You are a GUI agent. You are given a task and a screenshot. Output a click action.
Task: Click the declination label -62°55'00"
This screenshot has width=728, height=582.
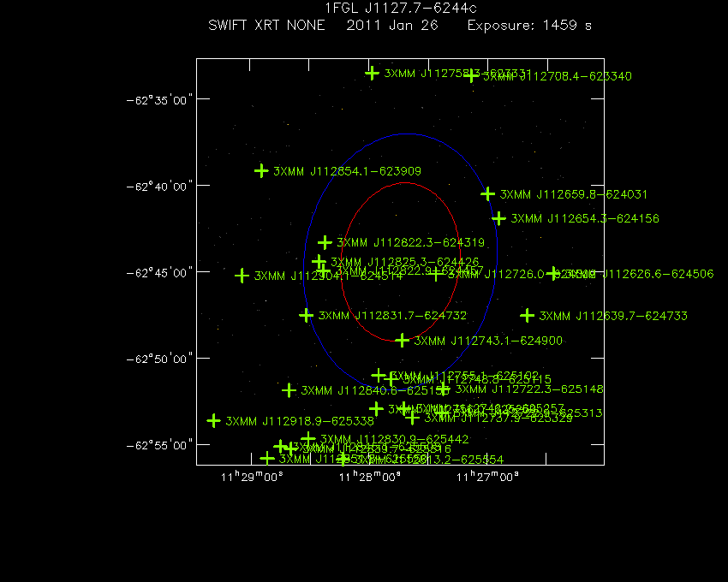tap(159, 446)
